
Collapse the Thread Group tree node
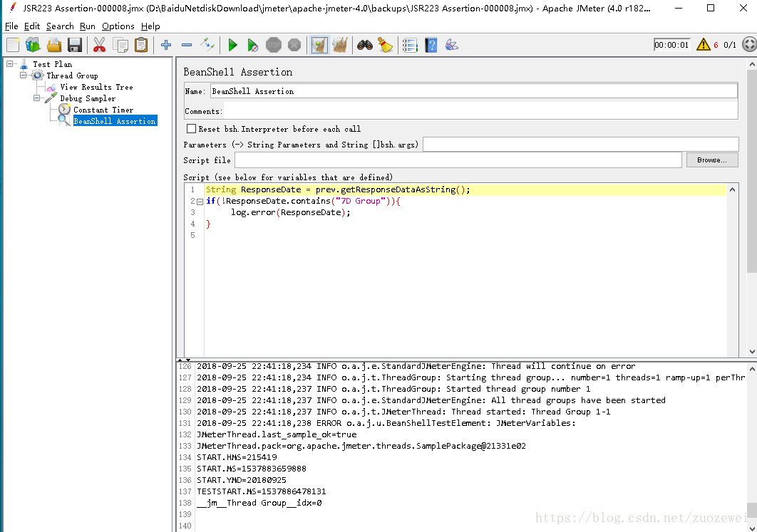pyautogui.click(x=24, y=75)
